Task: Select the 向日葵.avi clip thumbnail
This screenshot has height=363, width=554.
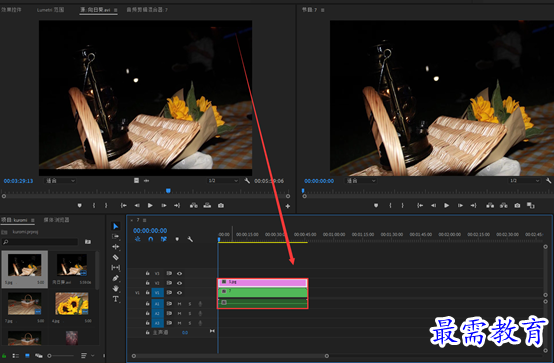Action: pos(72,265)
